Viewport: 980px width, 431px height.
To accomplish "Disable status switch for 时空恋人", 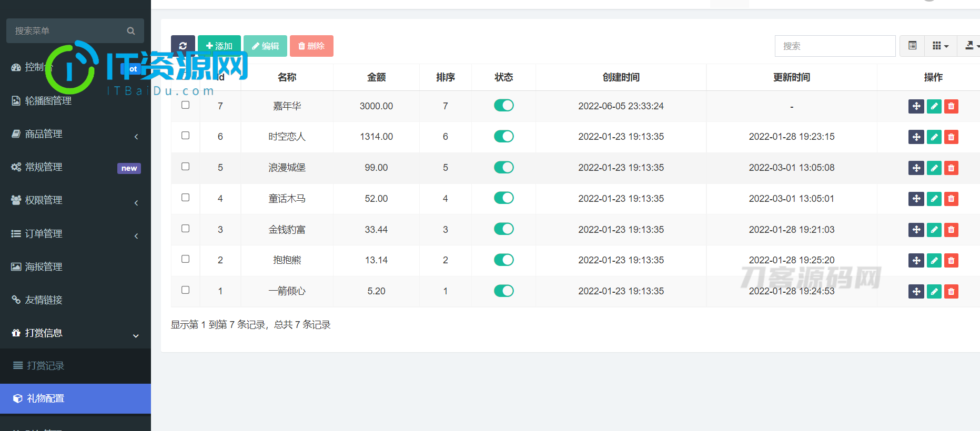I will (x=503, y=137).
